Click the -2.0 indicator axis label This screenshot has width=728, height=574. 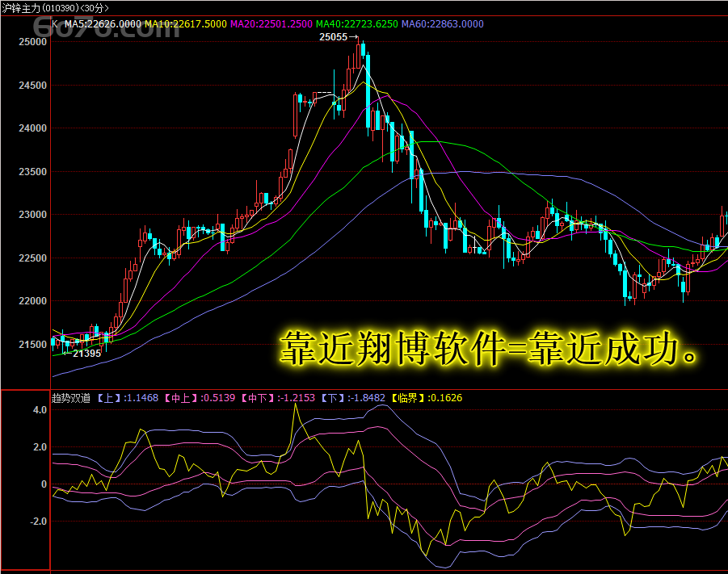[38, 522]
